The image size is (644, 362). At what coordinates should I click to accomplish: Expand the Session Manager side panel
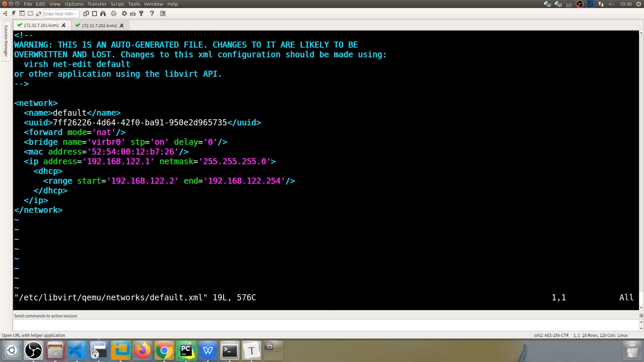pos(6,41)
